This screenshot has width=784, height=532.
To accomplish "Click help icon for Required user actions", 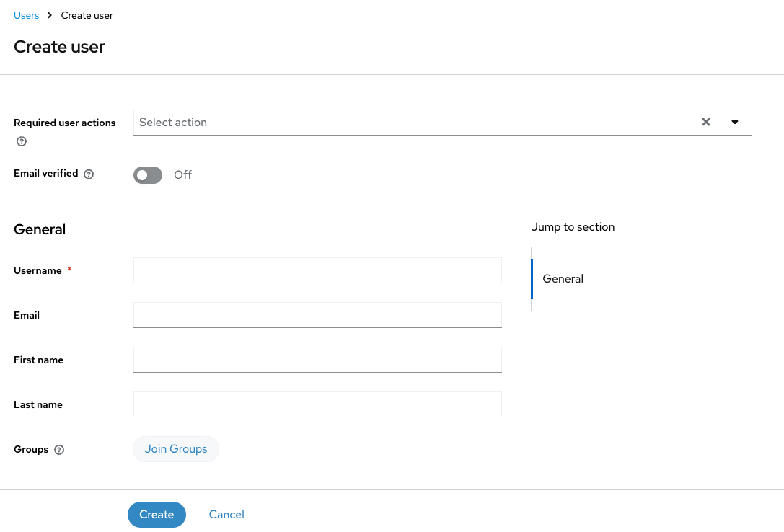I will pyautogui.click(x=22, y=141).
